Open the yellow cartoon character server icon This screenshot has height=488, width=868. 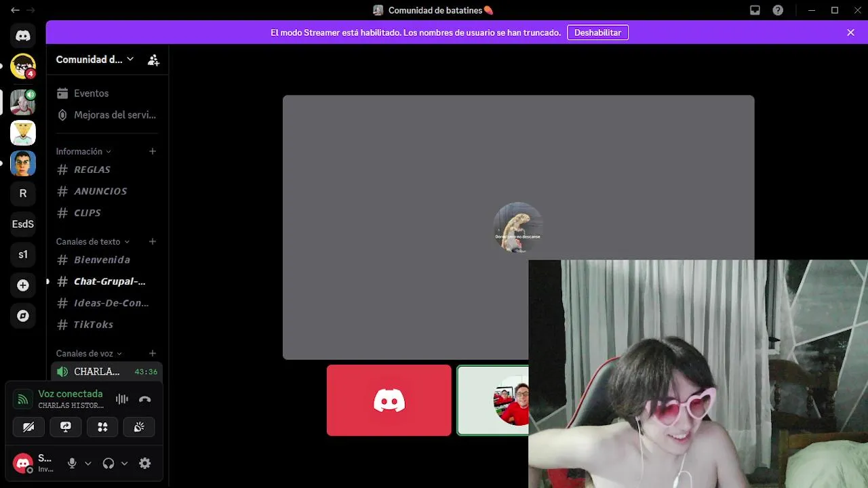coord(23,133)
